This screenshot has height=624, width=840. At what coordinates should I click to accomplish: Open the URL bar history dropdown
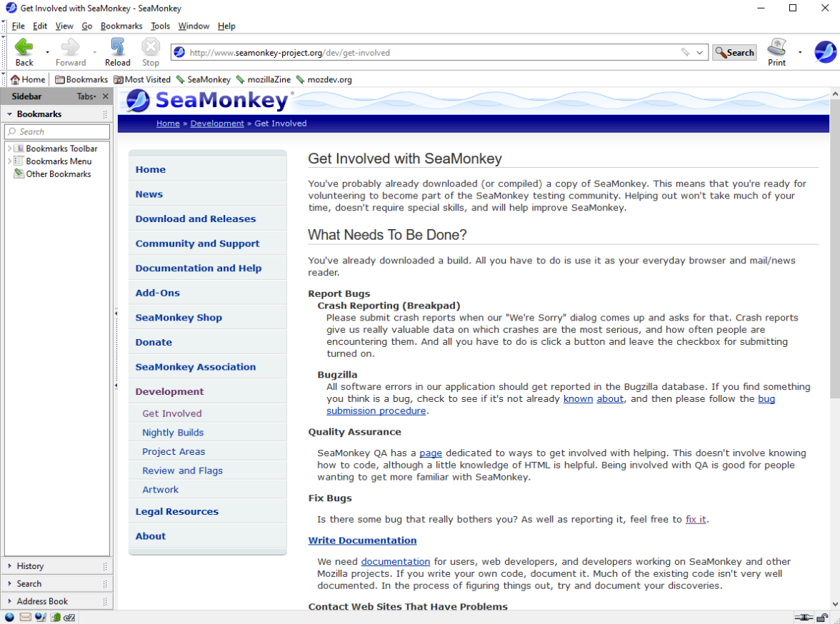pyautogui.click(x=700, y=52)
